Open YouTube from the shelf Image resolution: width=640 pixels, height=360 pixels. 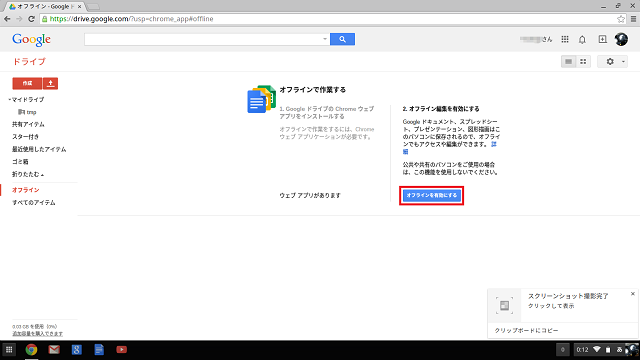click(121, 350)
